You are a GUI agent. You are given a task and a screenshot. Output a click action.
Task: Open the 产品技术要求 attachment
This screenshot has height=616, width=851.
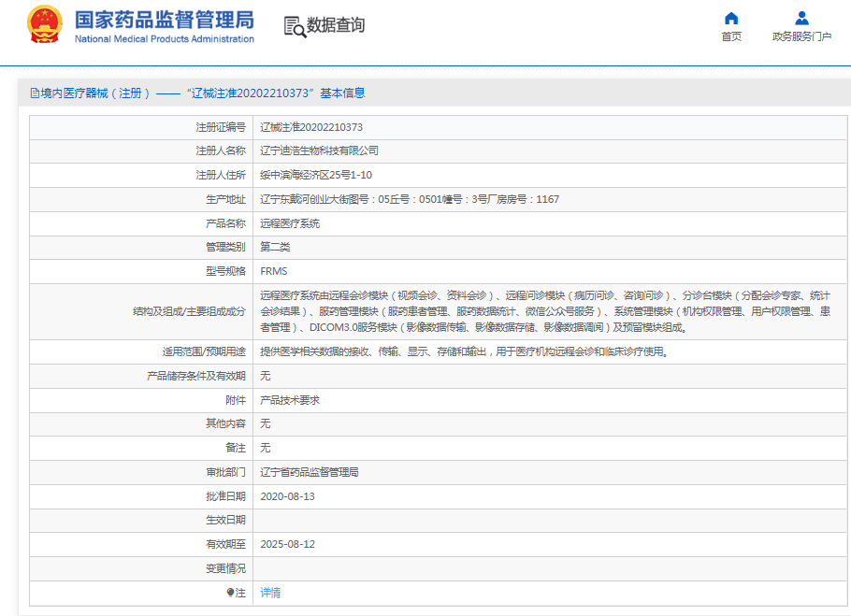pyautogui.click(x=290, y=400)
